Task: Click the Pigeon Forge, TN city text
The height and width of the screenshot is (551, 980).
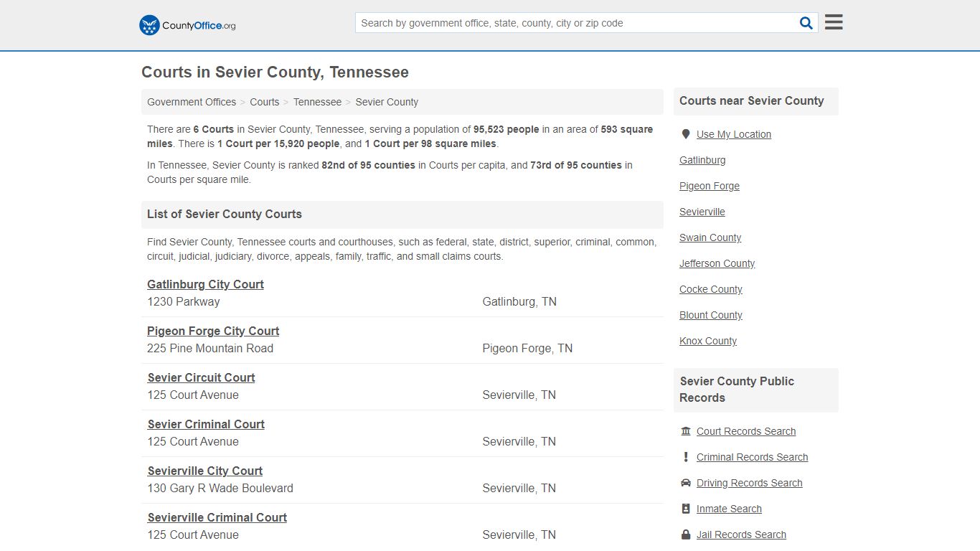Action: (527, 348)
